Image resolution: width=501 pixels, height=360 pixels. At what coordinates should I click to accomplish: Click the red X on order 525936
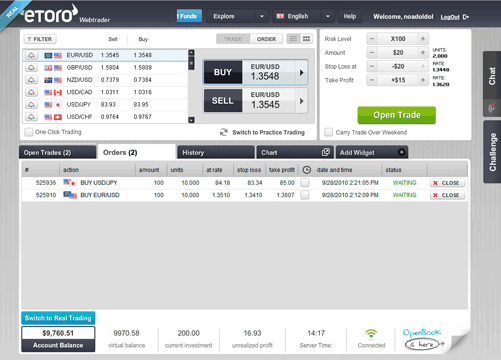tap(435, 183)
